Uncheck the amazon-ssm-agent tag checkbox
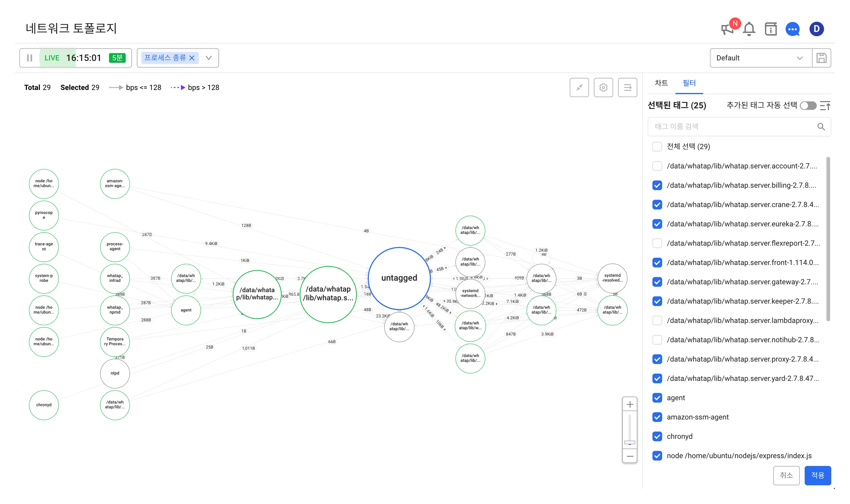The image size is (850, 504). [657, 417]
